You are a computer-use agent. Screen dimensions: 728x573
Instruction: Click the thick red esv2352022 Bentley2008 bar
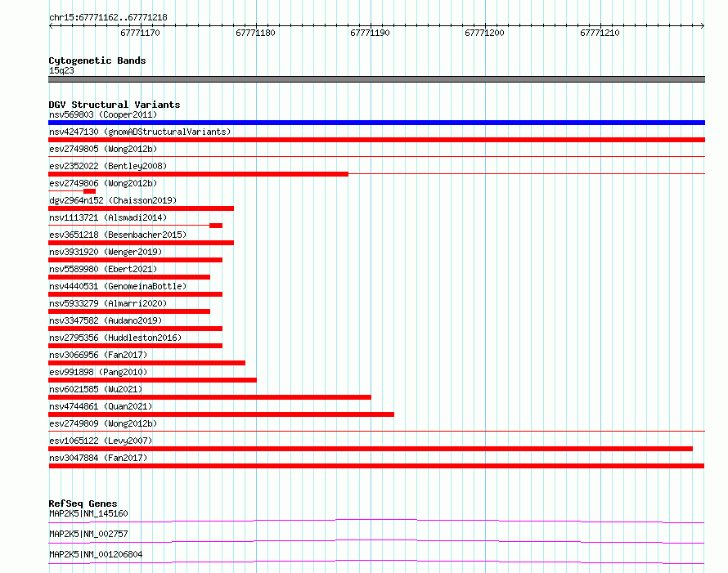[198, 174]
